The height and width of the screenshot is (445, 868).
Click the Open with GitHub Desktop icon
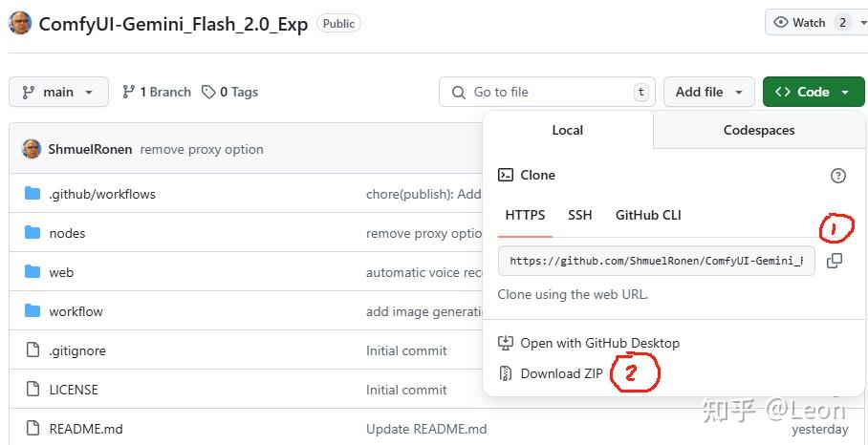tap(506, 343)
